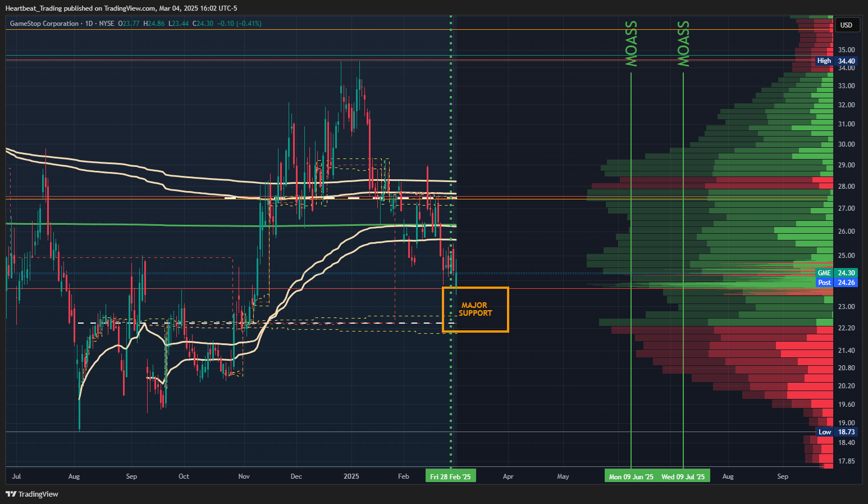Select the Wed 09 Jul '25 date marker
The width and height of the screenshot is (868, 504).
[x=683, y=476]
